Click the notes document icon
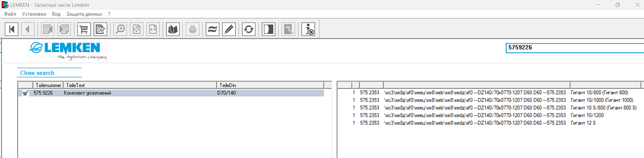644x158 pixels. coord(289,29)
